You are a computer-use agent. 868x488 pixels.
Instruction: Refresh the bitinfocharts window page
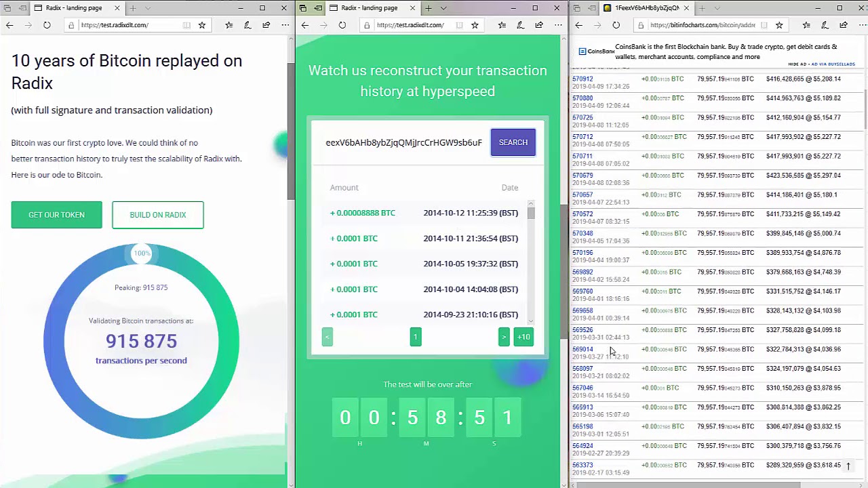pos(616,25)
